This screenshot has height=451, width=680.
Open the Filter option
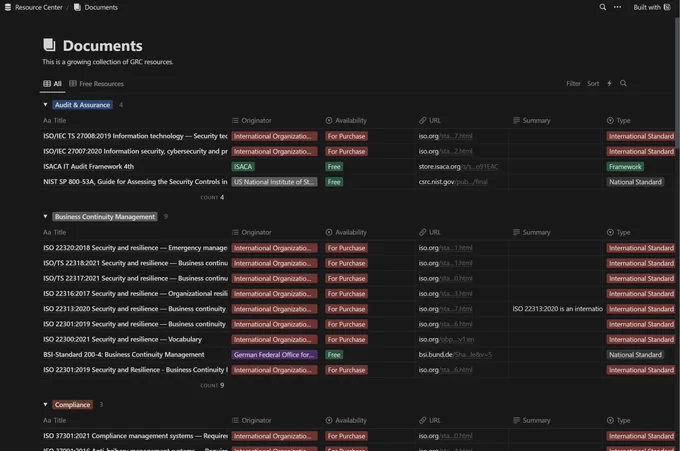573,83
